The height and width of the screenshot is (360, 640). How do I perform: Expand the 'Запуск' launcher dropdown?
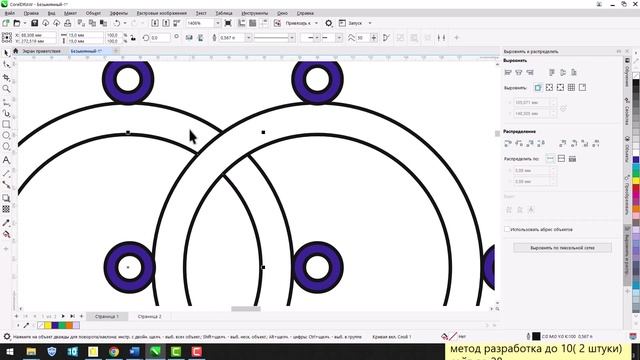(x=370, y=23)
